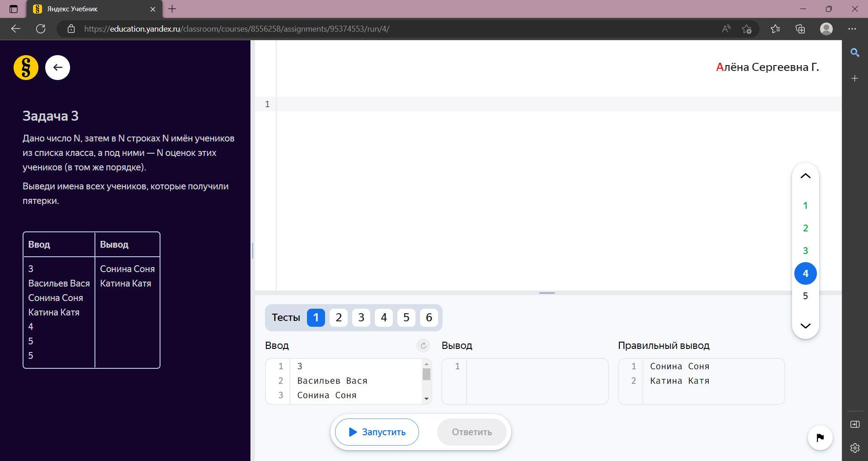The width and height of the screenshot is (868, 461).
Task: Click the vertical panel divider handle
Action: (253, 250)
